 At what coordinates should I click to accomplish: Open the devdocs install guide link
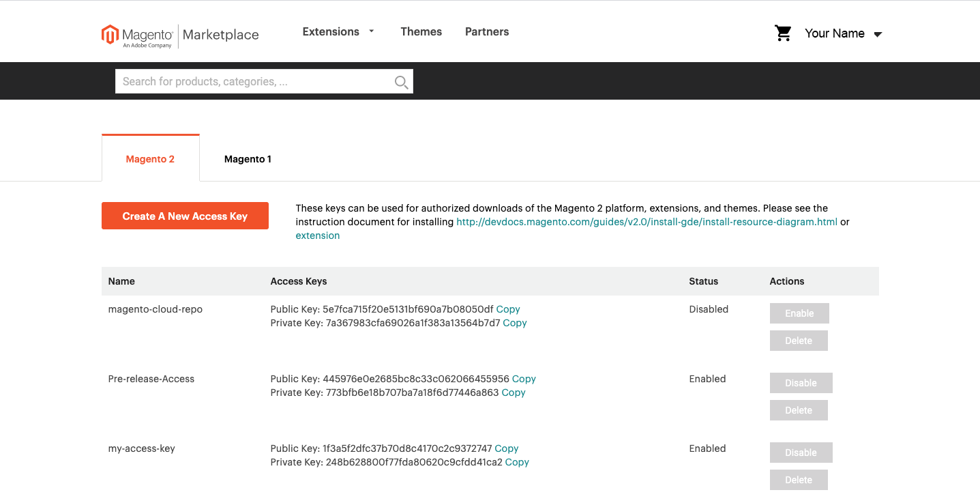[647, 222]
